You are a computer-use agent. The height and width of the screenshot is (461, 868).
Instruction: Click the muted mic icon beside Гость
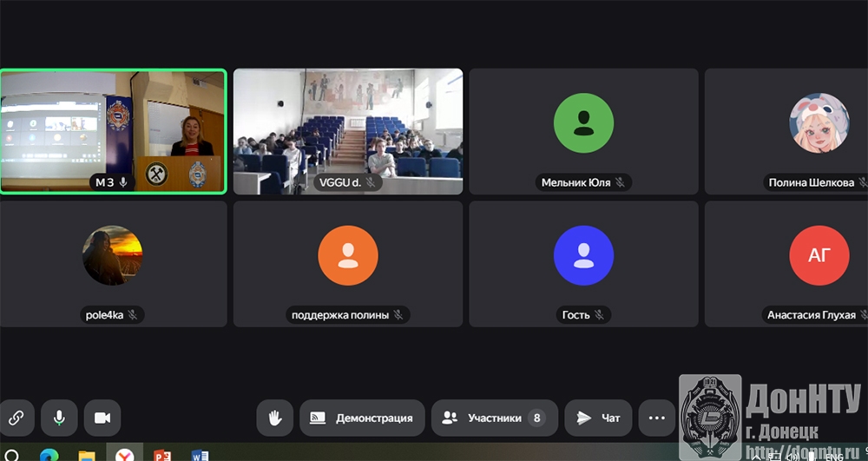[x=600, y=315]
